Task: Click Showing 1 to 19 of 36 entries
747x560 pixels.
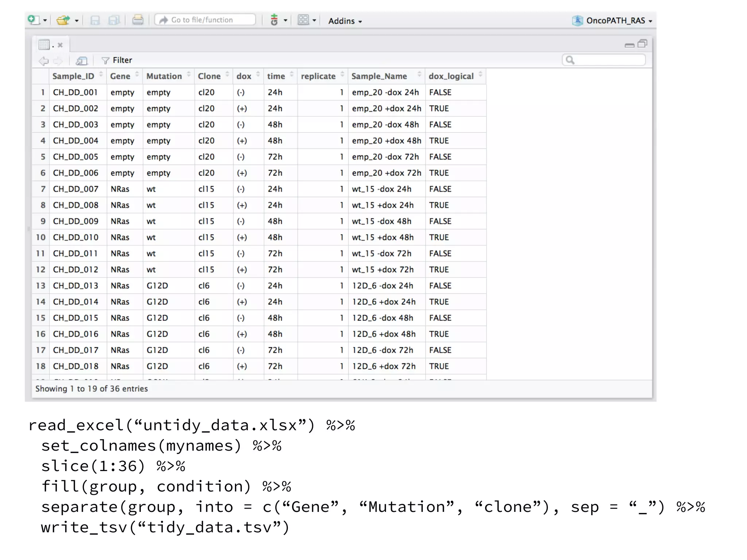Action: click(92, 389)
